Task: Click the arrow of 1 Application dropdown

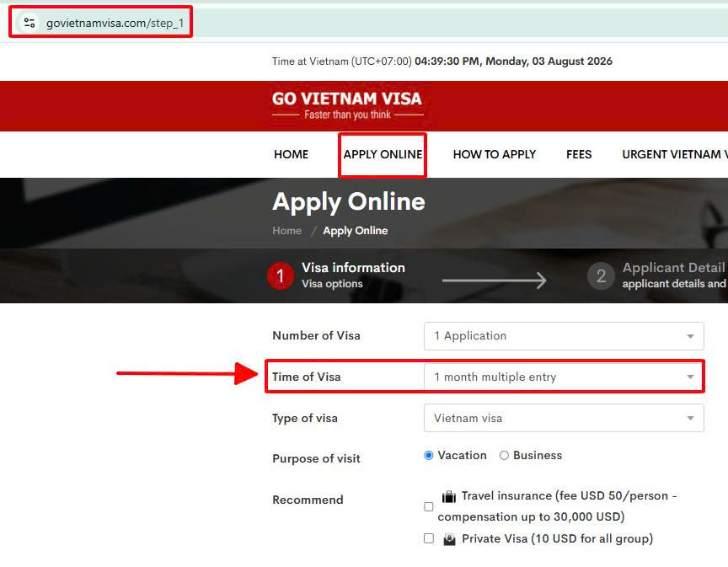Action: [x=690, y=336]
